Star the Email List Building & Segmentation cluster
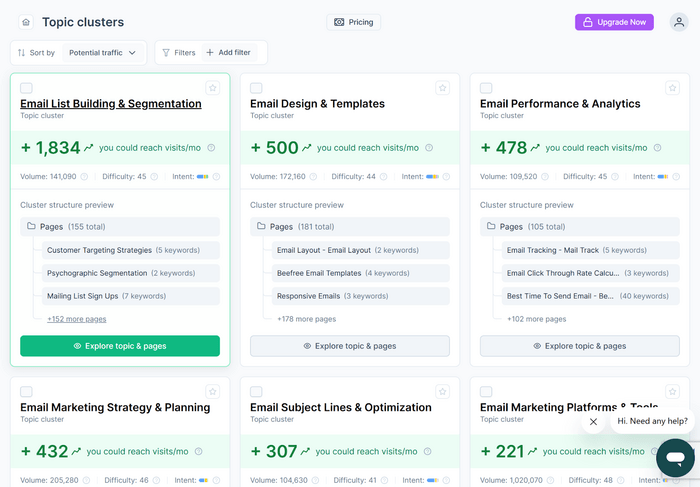 click(212, 88)
